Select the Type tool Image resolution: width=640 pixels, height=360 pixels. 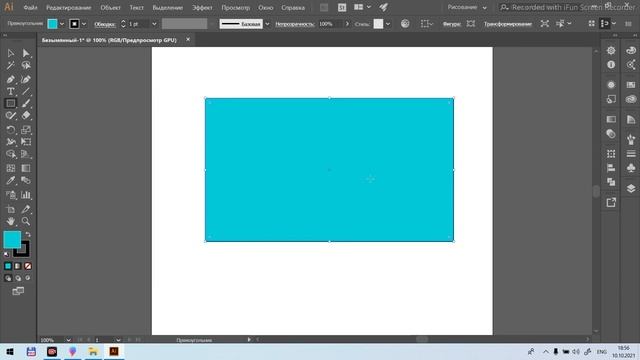[x=11, y=91]
